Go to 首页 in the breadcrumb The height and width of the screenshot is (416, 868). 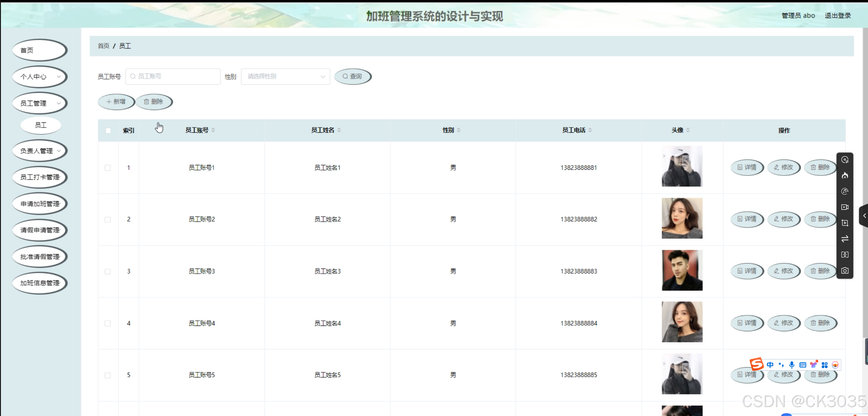(x=103, y=46)
